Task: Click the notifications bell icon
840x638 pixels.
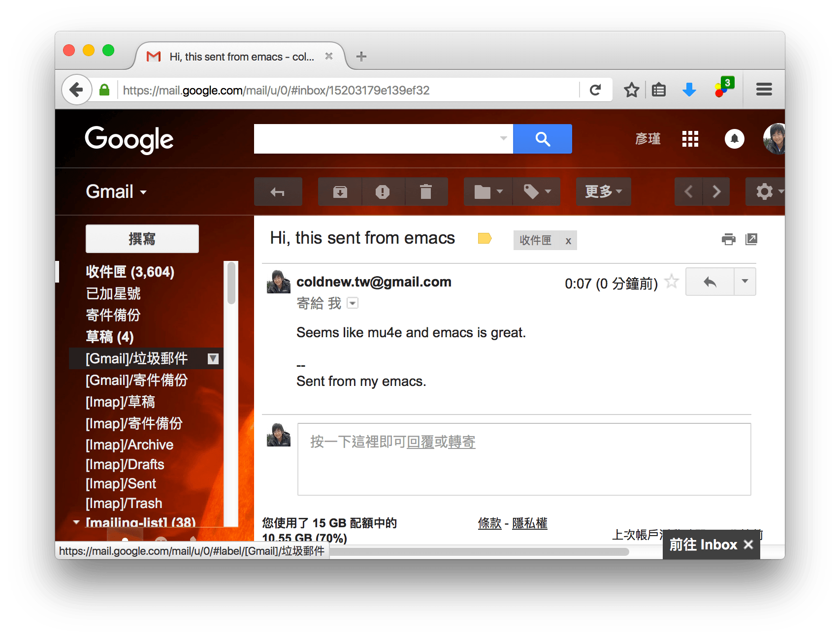Action: [734, 139]
